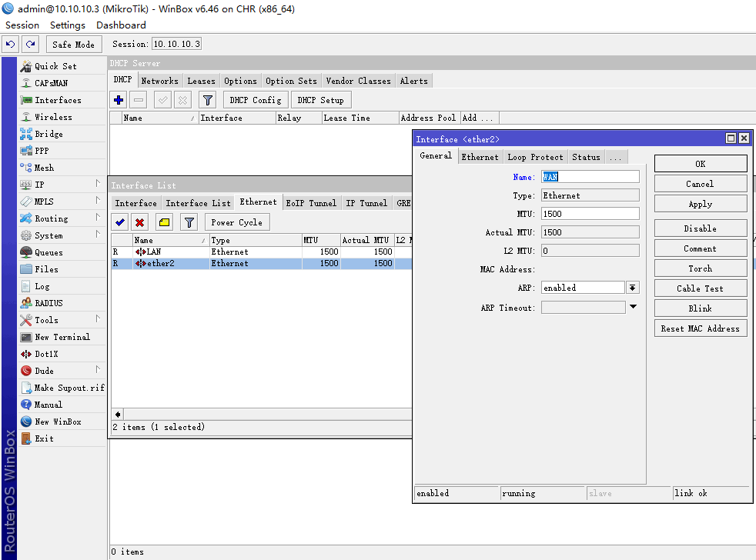This screenshot has height=560, width=756.
Task: Open the ARP mode dropdown
Action: coord(633,288)
